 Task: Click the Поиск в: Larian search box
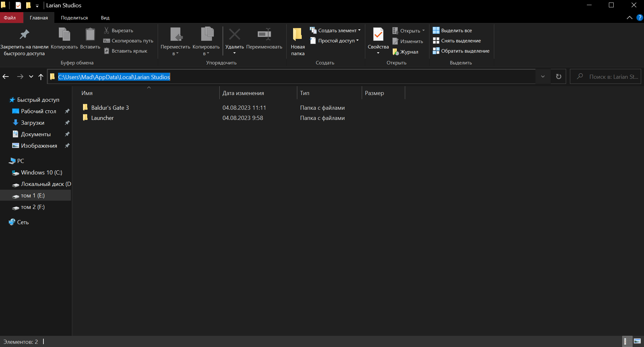point(605,77)
